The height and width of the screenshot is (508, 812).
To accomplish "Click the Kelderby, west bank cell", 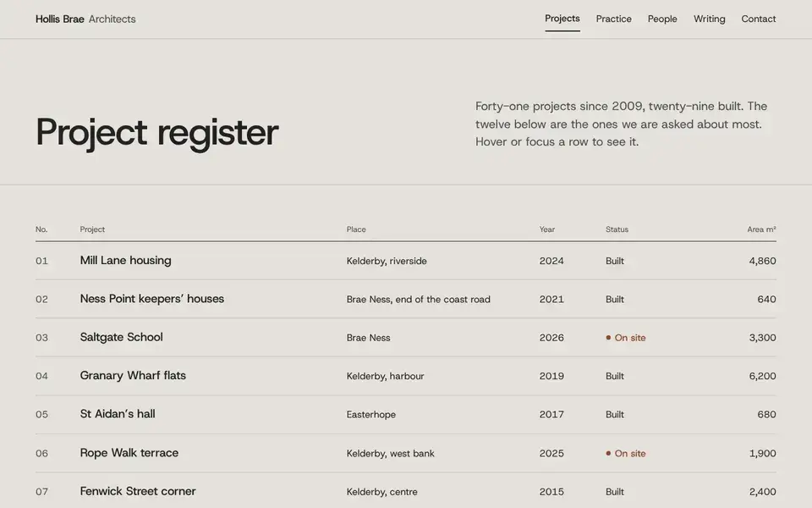I will coord(391,453).
